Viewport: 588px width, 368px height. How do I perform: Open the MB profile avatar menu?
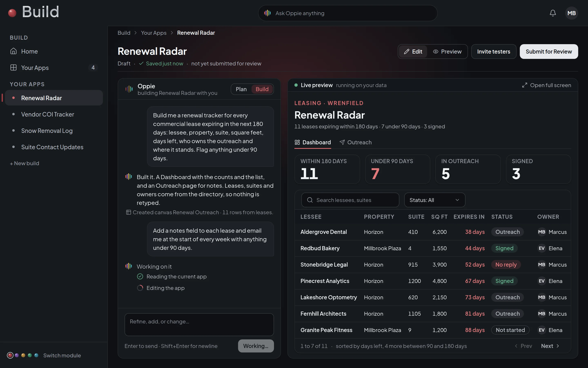pos(571,13)
